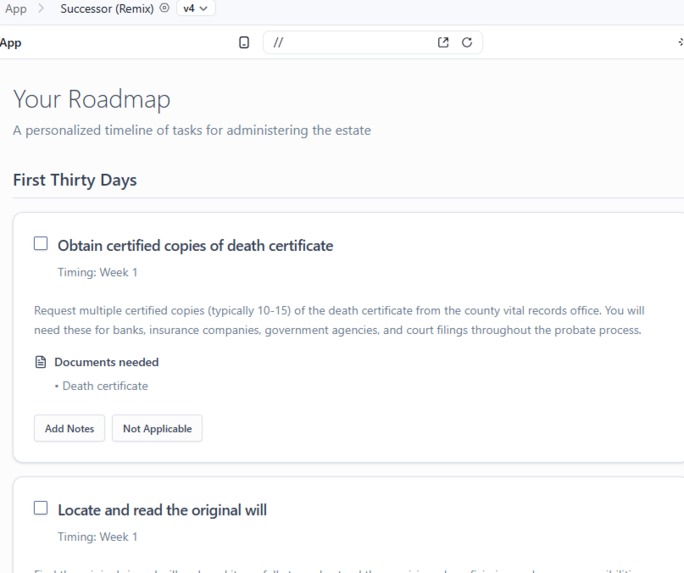Click 'Timing: Week 1' under original will task
This screenshot has width=684, height=573.
pyautogui.click(x=98, y=536)
